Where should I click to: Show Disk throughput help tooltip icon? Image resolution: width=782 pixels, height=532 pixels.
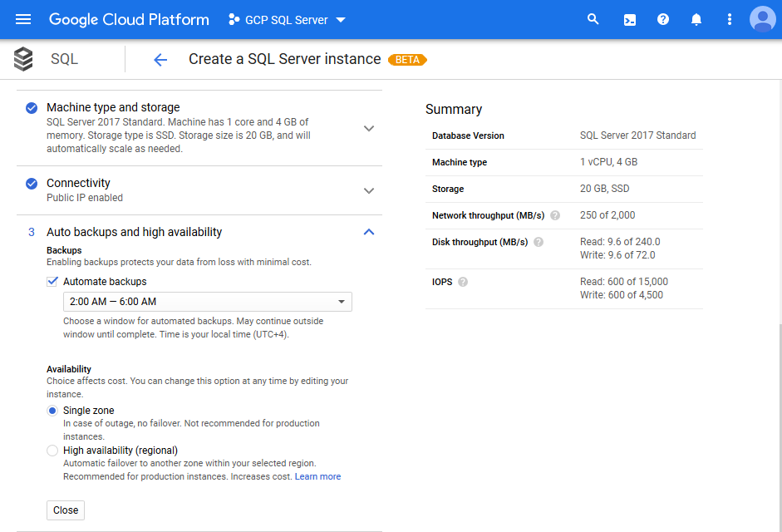coord(539,242)
